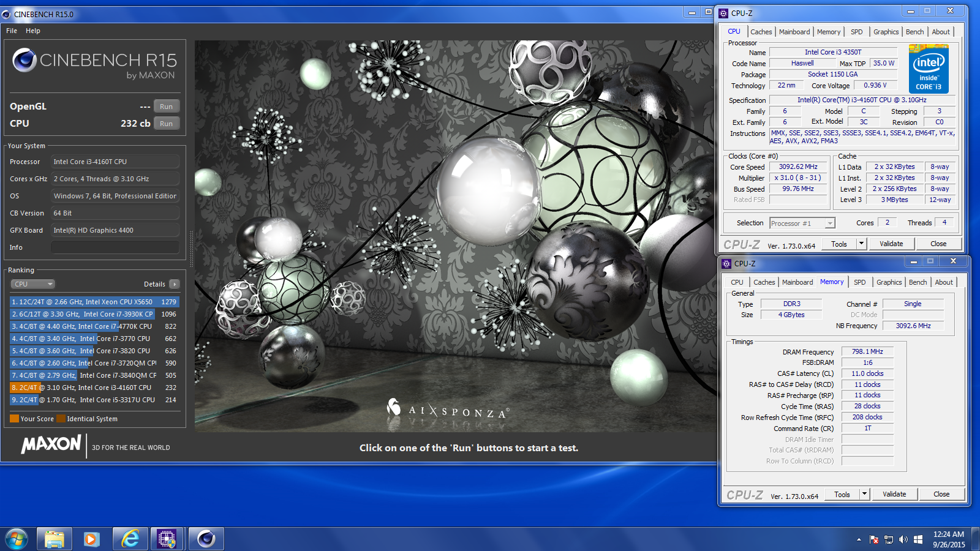Viewport: 980px width, 551px height.
Task: Open the File menu in Cinebench
Action: point(12,31)
